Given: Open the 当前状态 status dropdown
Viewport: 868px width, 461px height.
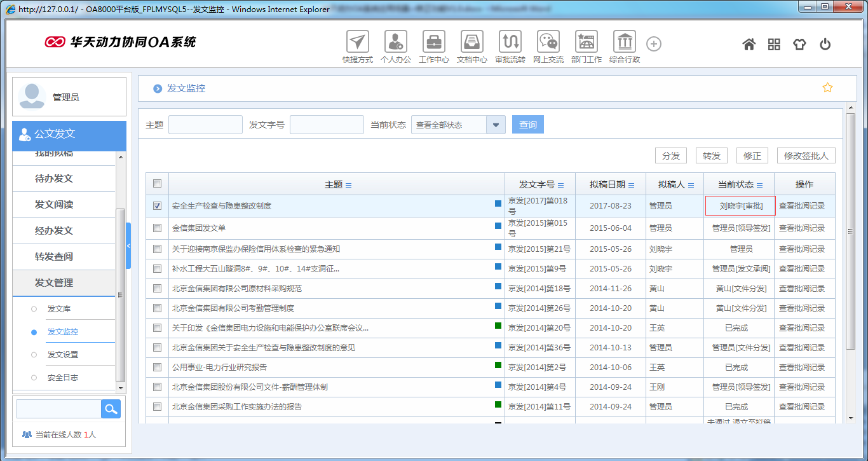Looking at the screenshot, I should pos(496,124).
